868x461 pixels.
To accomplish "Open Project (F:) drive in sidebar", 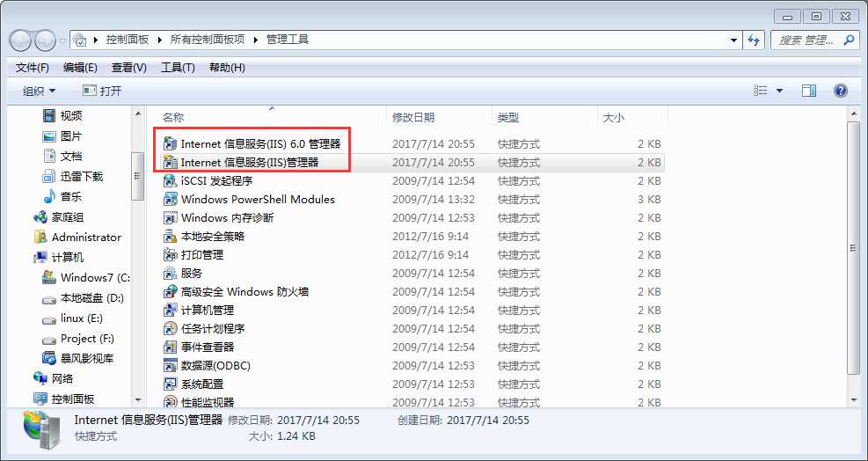I will [x=78, y=339].
